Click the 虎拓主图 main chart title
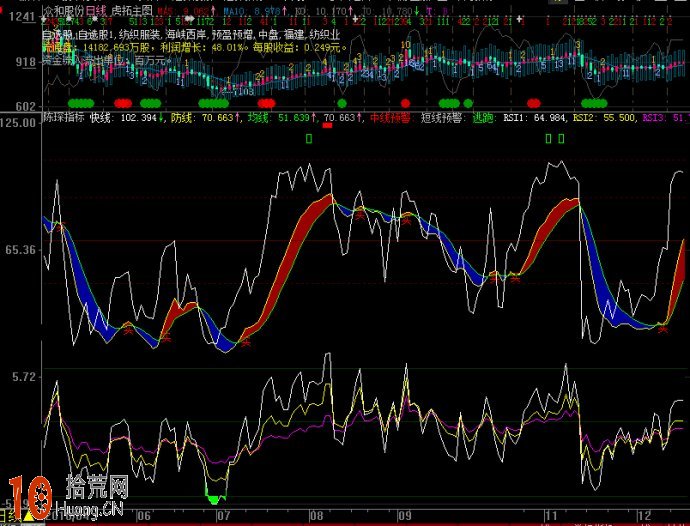 [132, 10]
